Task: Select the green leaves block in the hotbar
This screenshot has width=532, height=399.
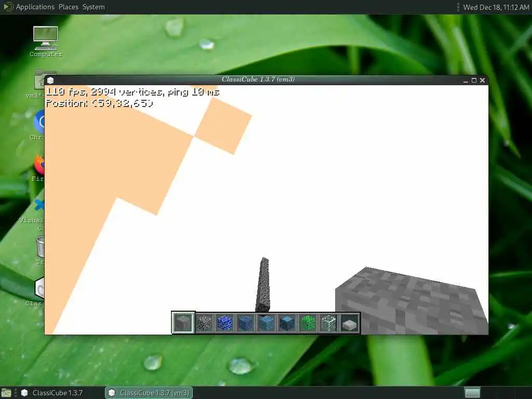Action: [x=308, y=323]
